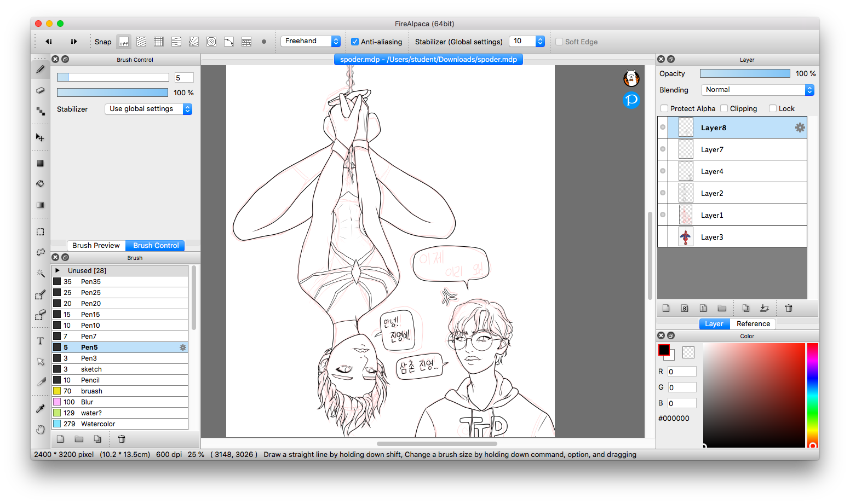Toggle visibility of Layer8
This screenshot has width=850, height=504.
pyautogui.click(x=663, y=128)
